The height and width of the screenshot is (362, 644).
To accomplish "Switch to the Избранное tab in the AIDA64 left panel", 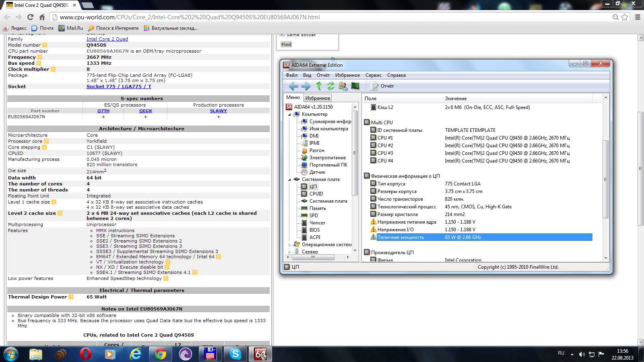I will pos(318,98).
